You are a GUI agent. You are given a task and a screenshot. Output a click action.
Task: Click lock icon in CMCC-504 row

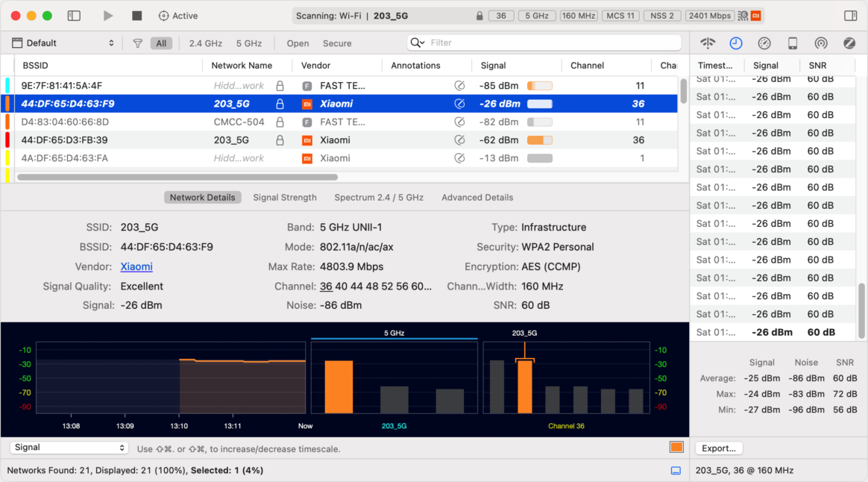click(x=280, y=122)
